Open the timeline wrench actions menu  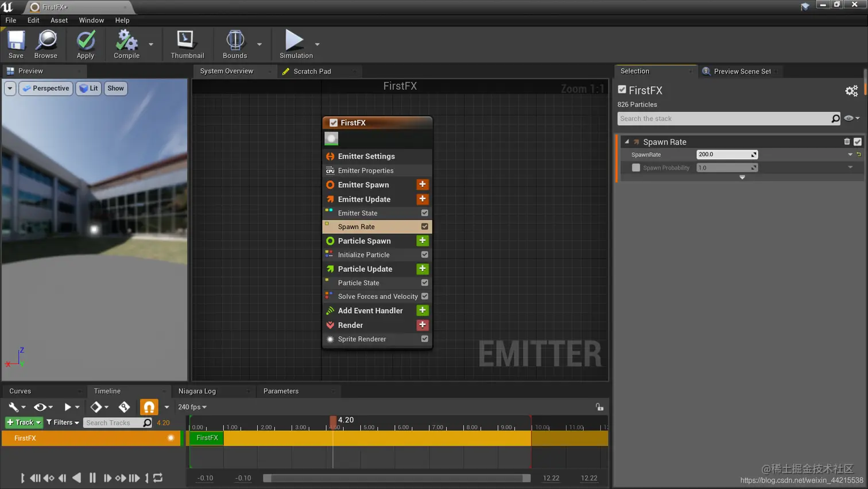16,407
